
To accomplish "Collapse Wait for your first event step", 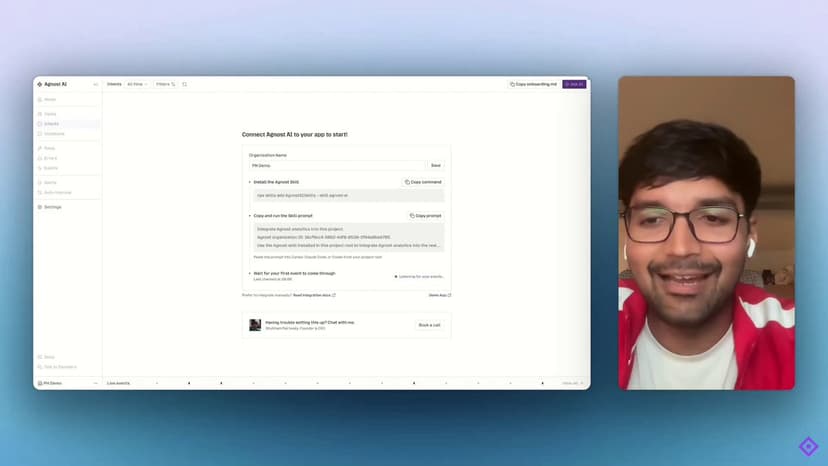I will (x=250, y=273).
